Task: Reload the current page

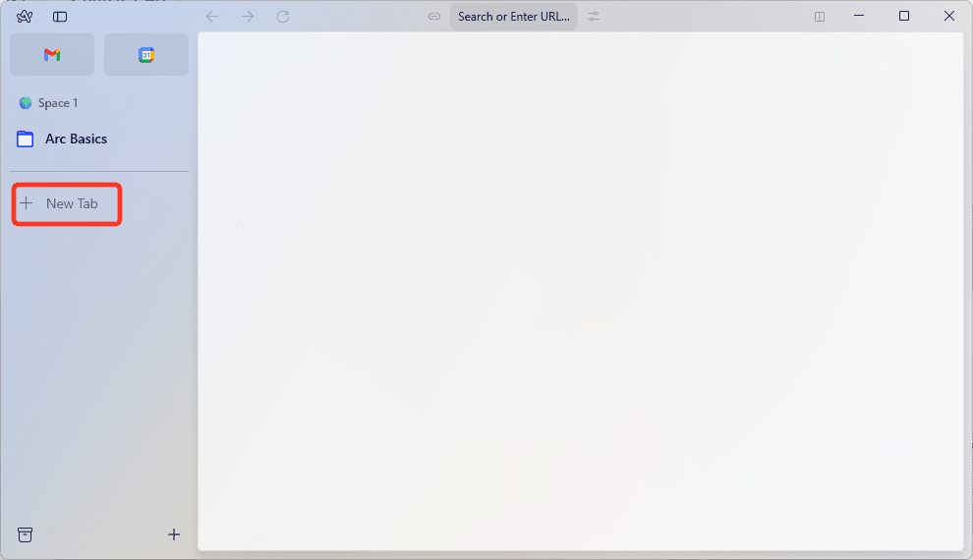Action: point(283,17)
